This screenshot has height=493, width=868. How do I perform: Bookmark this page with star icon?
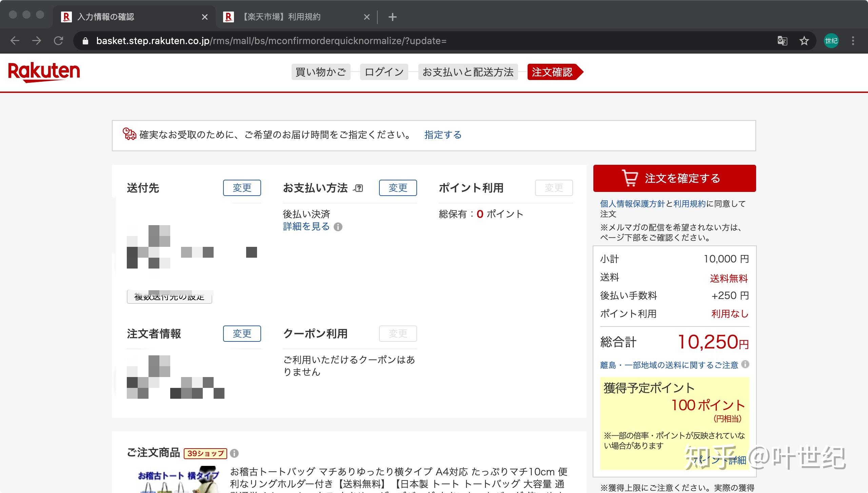[804, 41]
